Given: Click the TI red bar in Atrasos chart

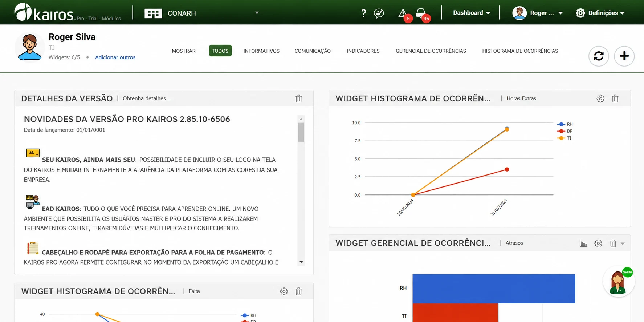Looking at the screenshot, I should click(455, 313).
